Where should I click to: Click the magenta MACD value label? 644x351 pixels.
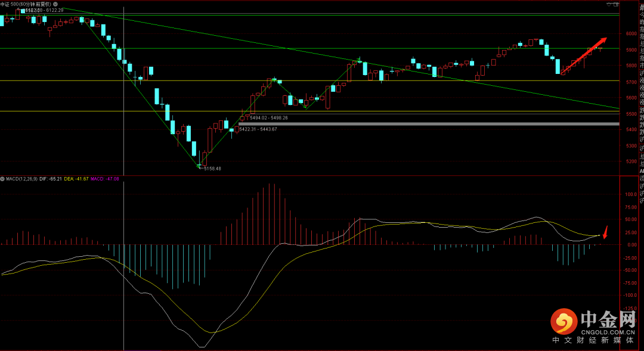[105, 178]
